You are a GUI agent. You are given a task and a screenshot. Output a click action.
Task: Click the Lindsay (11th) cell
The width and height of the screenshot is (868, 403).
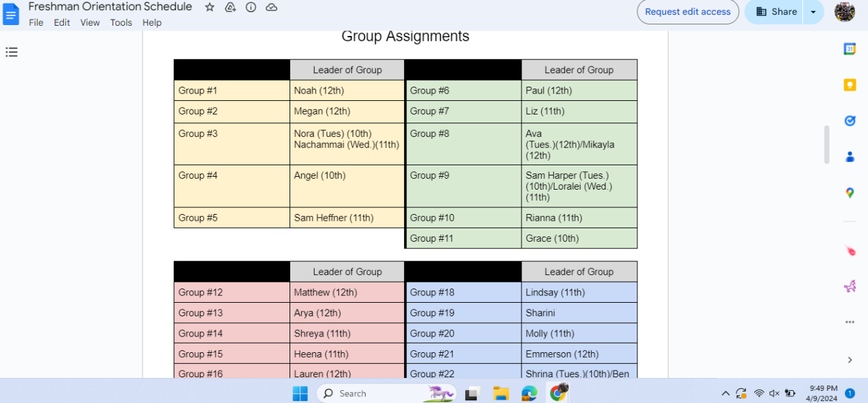pos(579,293)
